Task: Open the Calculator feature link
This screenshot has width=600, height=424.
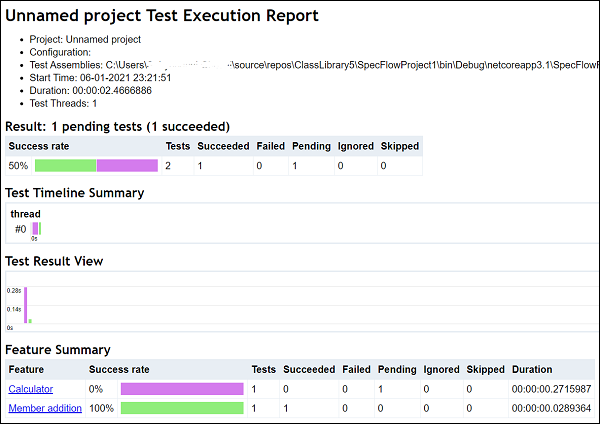Action: pos(30,389)
